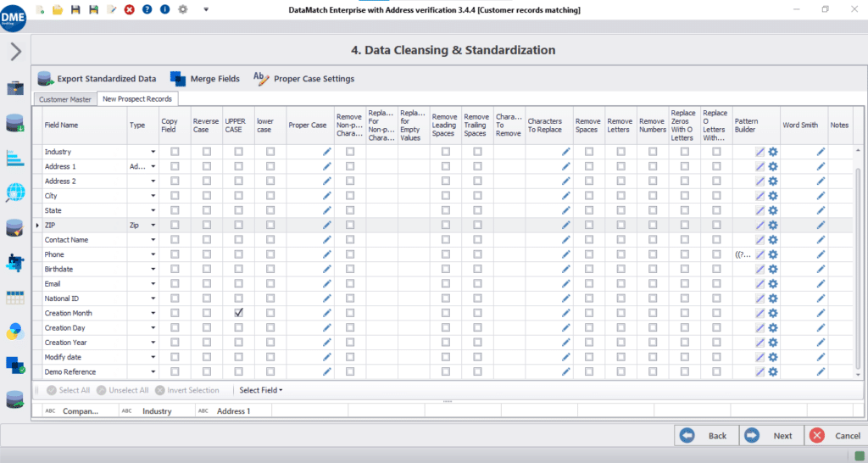Go Back to previous step
This screenshot has height=463, width=868.
click(x=706, y=436)
